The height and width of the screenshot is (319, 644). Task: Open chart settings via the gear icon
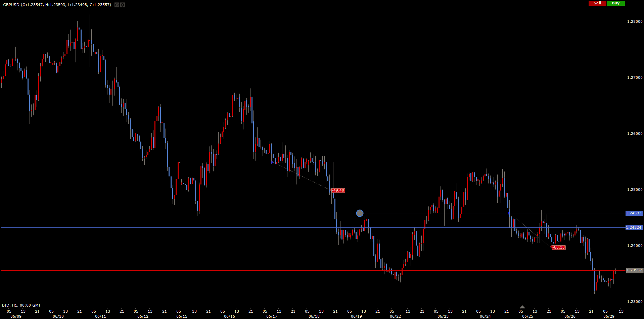coord(123,5)
